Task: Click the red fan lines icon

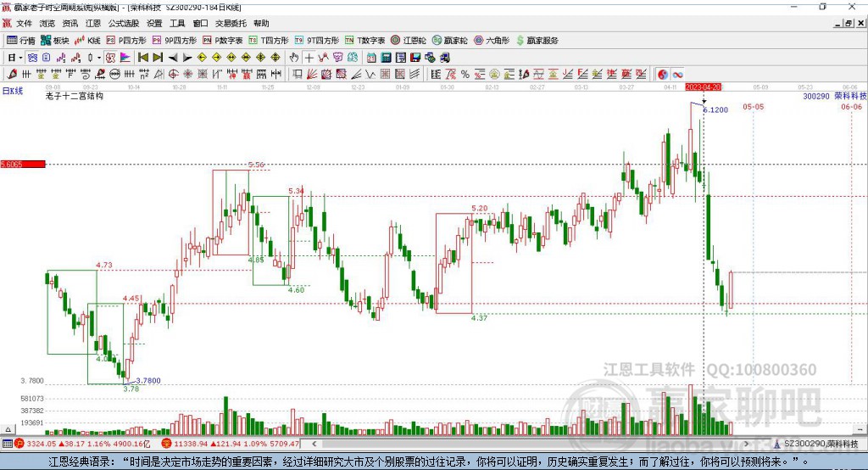Action: coord(312,75)
